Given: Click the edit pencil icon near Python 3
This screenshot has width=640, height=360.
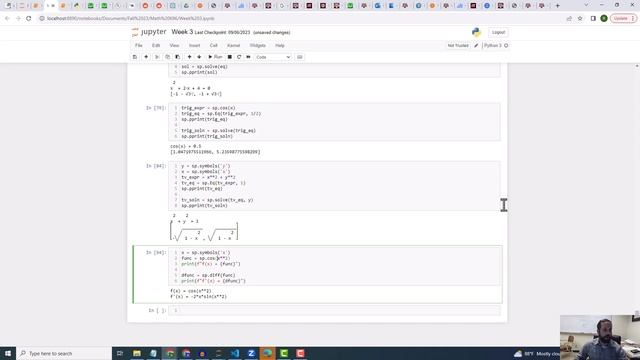Looking at the screenshot, I should click(x=476, y=46).
